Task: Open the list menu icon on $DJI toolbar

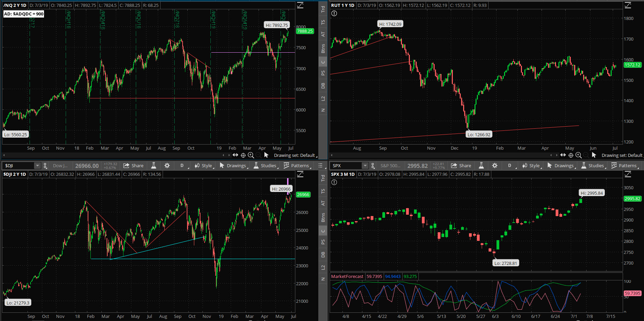Action: (x=320, y=165)
